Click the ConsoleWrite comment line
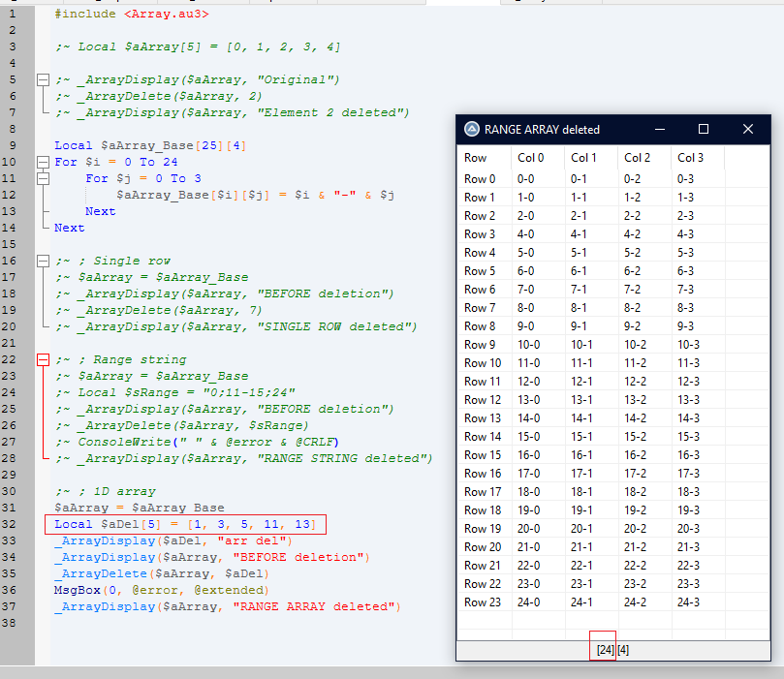This screenshot has height=679, width=784. [197, 443]
